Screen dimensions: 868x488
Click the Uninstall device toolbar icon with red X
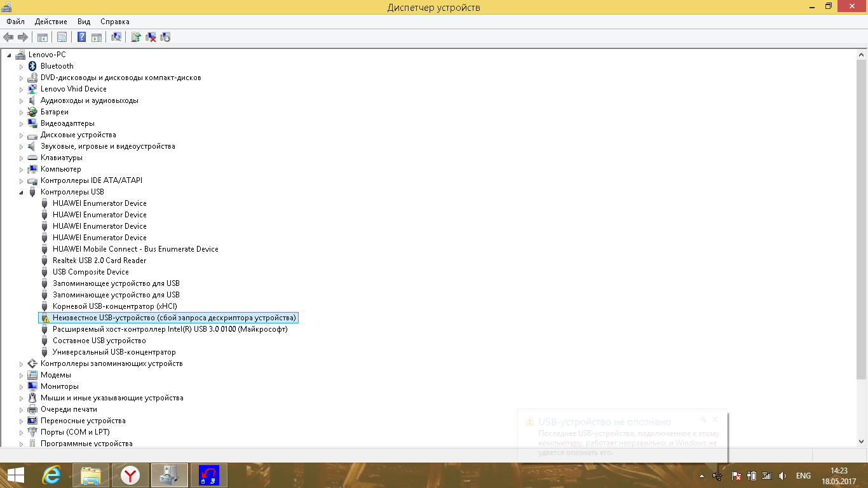[151, 37]
